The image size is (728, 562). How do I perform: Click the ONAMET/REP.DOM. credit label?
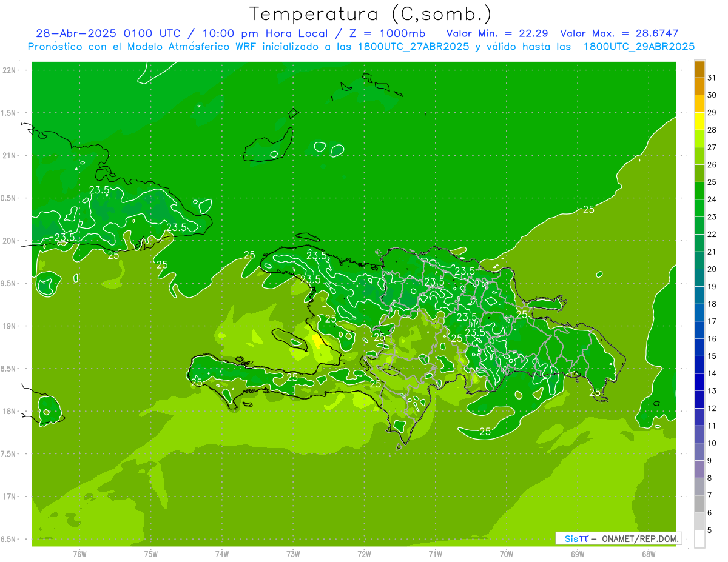click(639, 538)
